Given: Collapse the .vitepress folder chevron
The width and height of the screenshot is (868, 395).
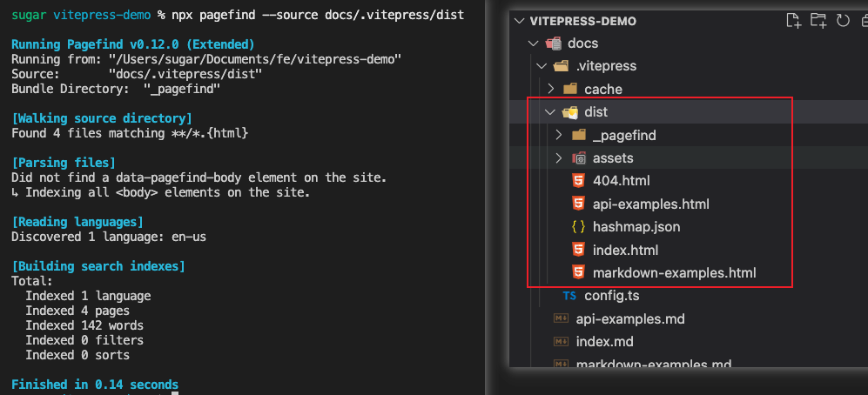Looking at the screenshot, I should 542,66.
